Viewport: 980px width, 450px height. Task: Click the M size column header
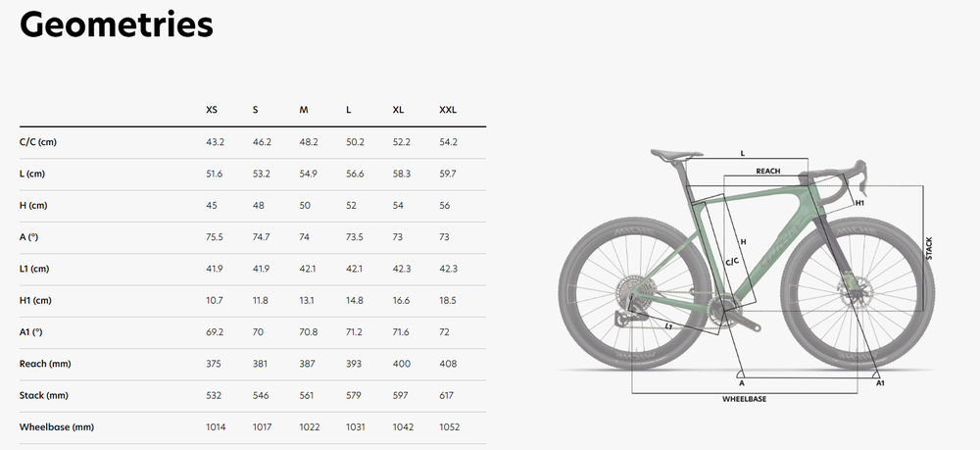[x=304, y=110]
